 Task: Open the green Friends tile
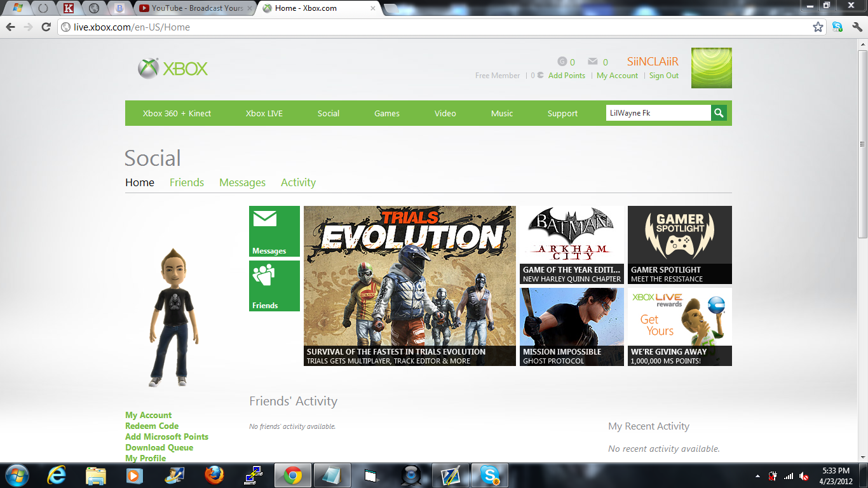[x=275, y=286]
